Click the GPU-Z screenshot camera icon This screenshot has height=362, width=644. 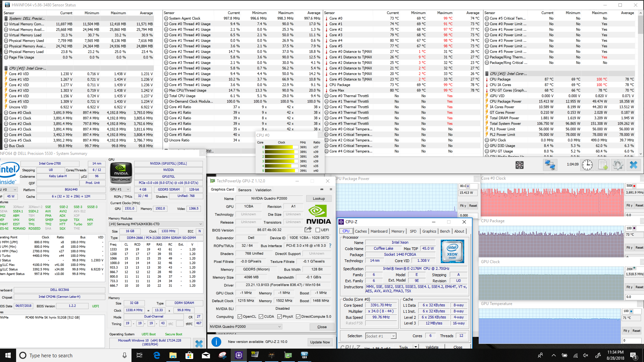(322, 189)
